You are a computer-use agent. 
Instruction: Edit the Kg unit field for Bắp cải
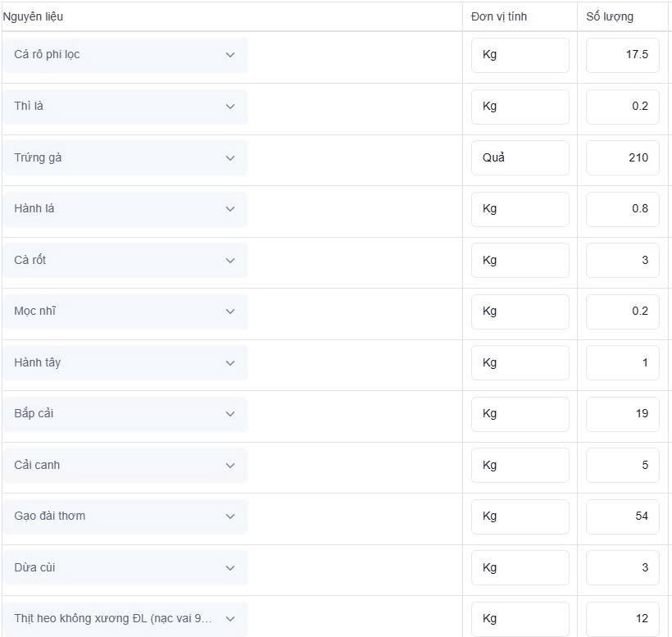[520, 414]
